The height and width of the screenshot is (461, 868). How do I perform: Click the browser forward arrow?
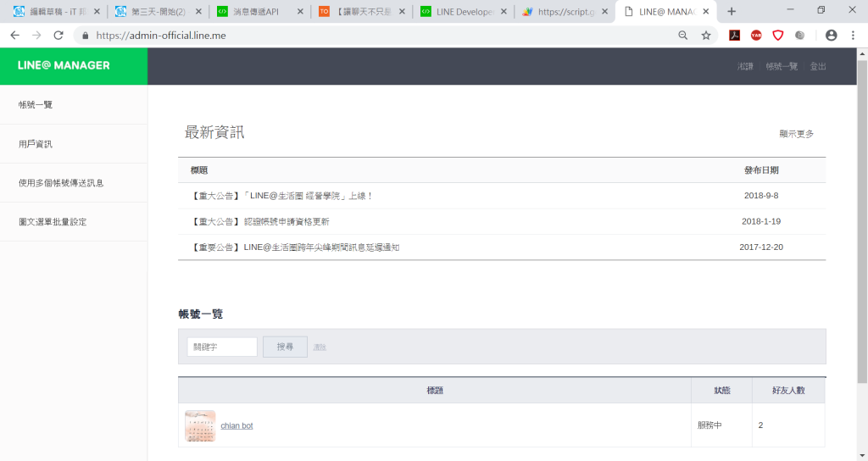point(36,36)
